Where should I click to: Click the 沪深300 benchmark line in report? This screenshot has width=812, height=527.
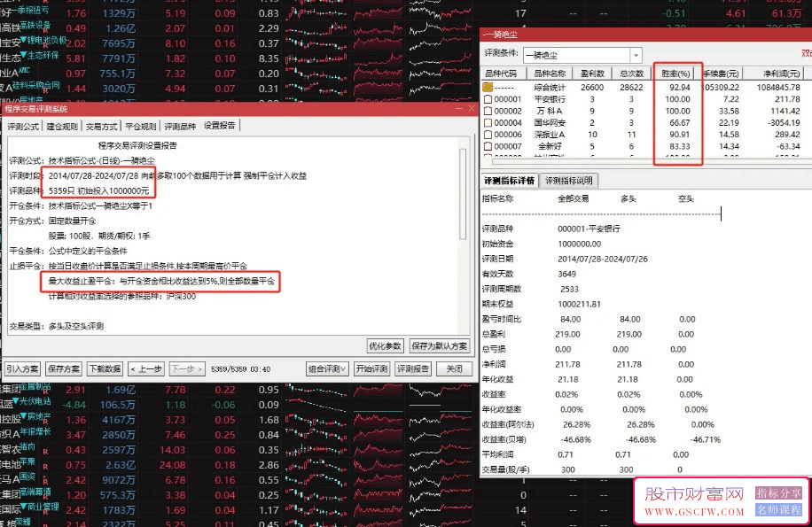click(122, 297)
